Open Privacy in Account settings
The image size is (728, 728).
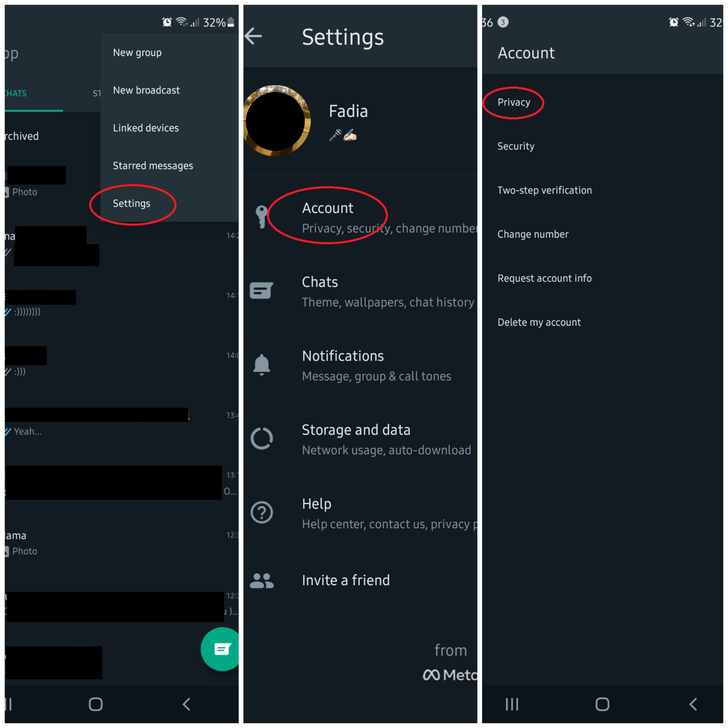514,102
